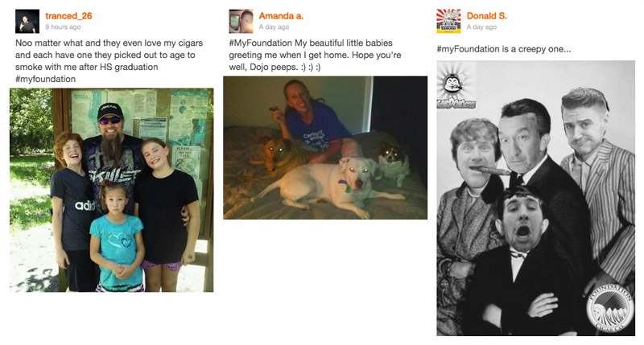Open the Donald S. username link
Screen dimensions: 644x345
487,16
